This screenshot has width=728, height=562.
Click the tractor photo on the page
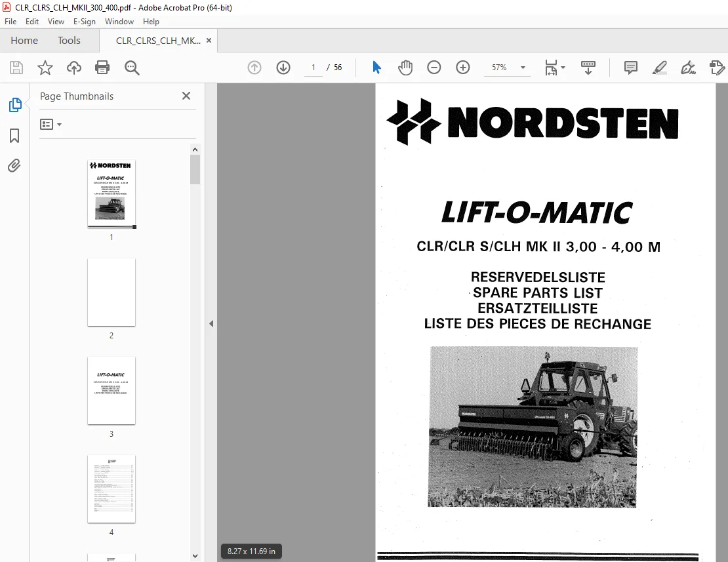pos(533,427)
